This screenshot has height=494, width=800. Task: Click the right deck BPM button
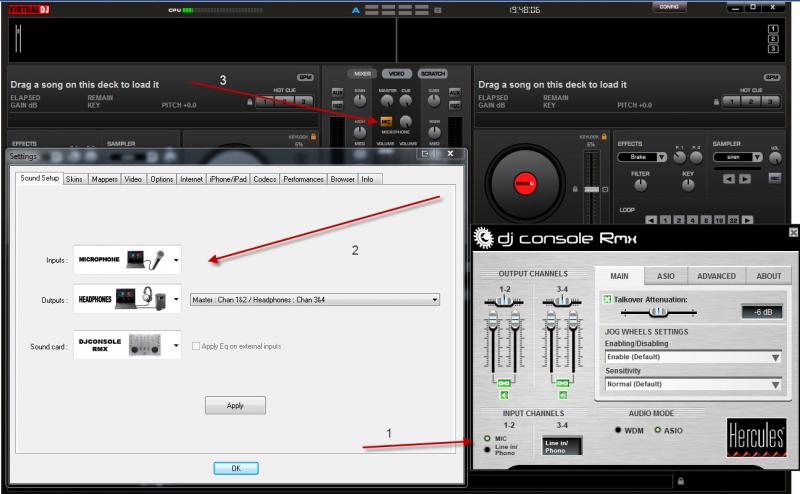coord(771,77)
